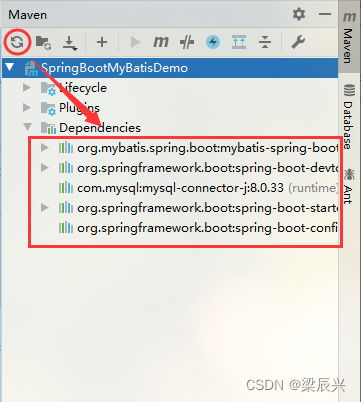The width and height of the screenshot is (361, 402).
Task: Select SpringBootMyBatisDemo project row
Action: coord(170,68)
